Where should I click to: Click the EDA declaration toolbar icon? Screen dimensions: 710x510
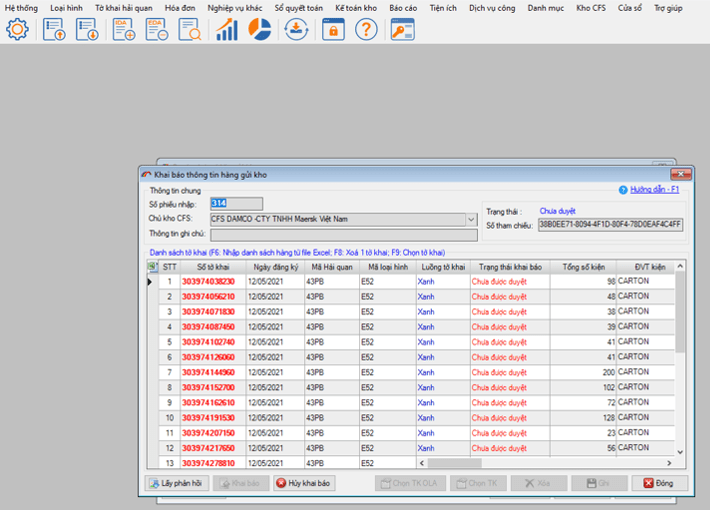tap(156, 29)
